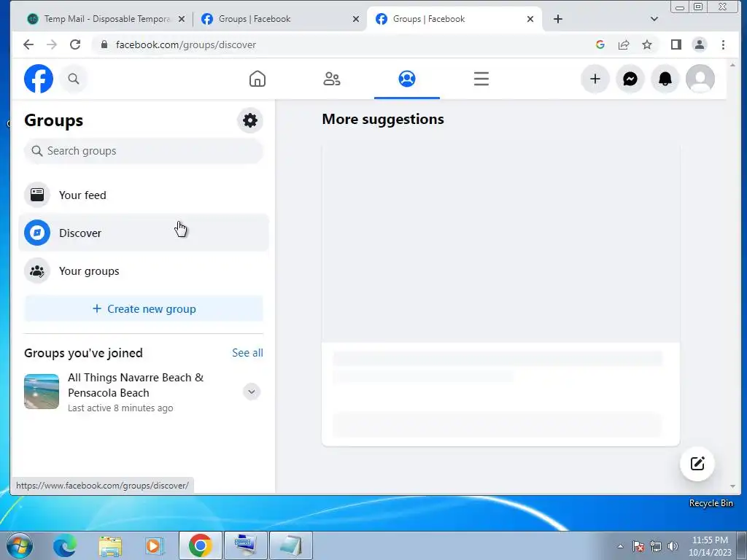Show hidden tray icons arrow

coord(620,546)
